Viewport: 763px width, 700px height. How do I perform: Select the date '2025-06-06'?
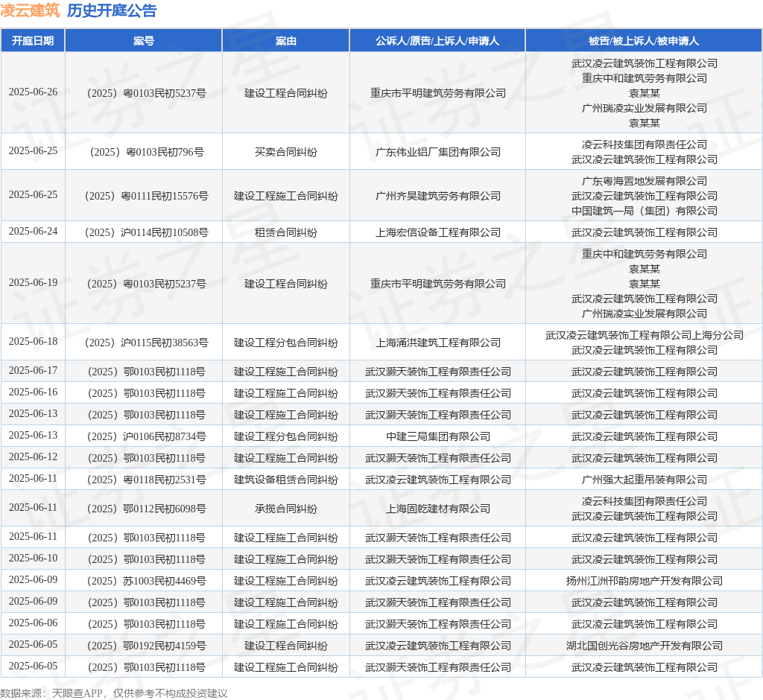click(33, 623)
